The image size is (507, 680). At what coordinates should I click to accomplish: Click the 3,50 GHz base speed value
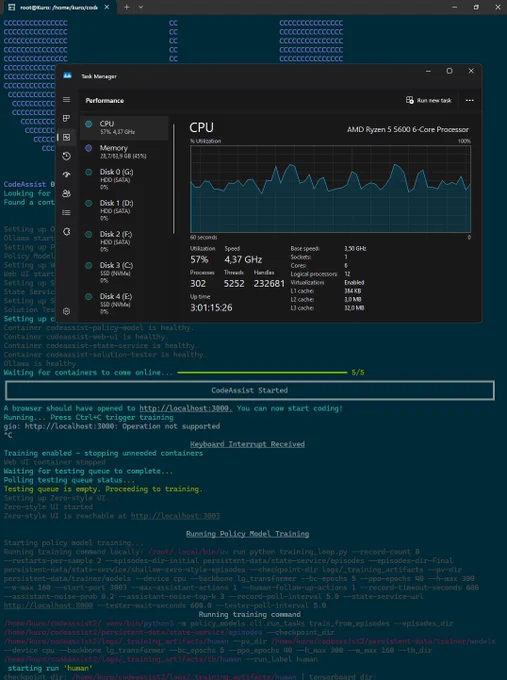pos(355,248)
